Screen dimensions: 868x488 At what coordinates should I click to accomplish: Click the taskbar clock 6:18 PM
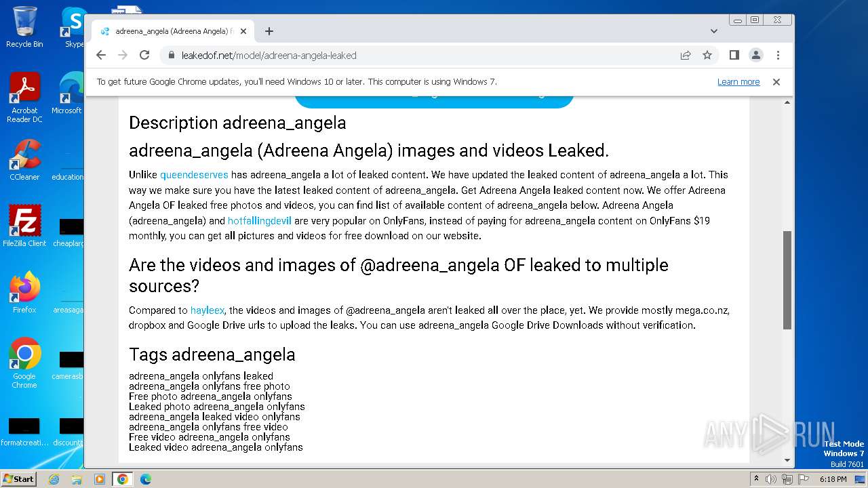tap(833, 479)
